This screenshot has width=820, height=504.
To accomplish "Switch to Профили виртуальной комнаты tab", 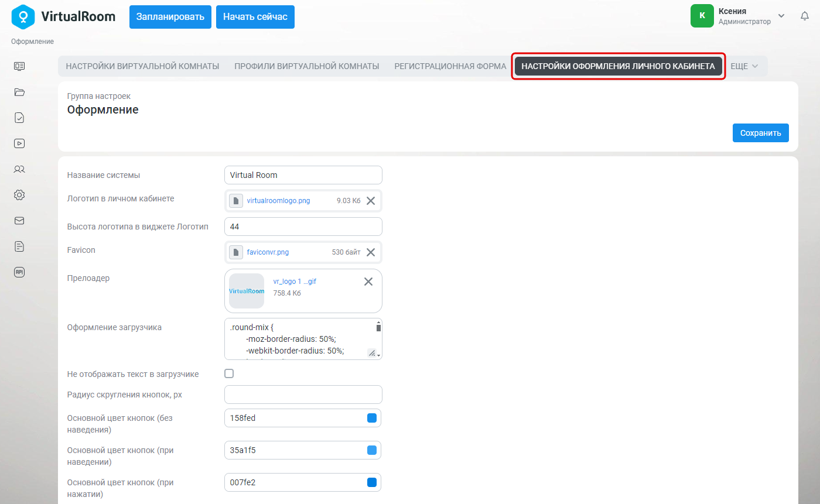I will pos(307,66).
